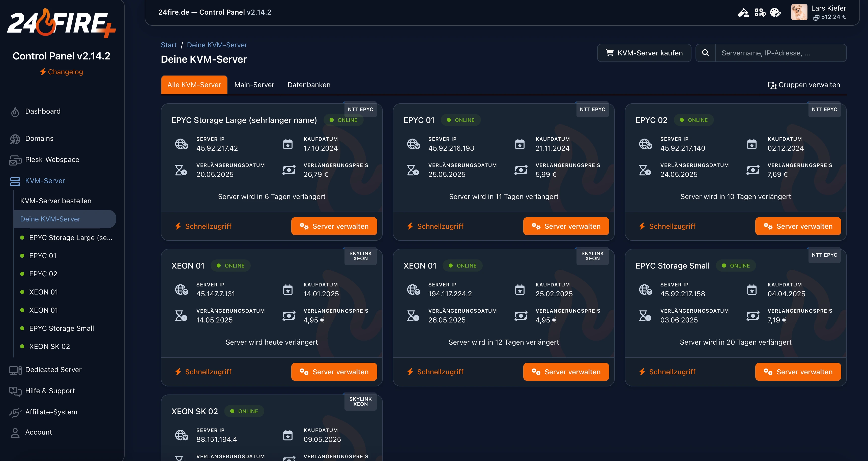Click the Start breadcrumb link
This screenshot has height=461, width=868.
pyautogui.click(x=168, y=45)
